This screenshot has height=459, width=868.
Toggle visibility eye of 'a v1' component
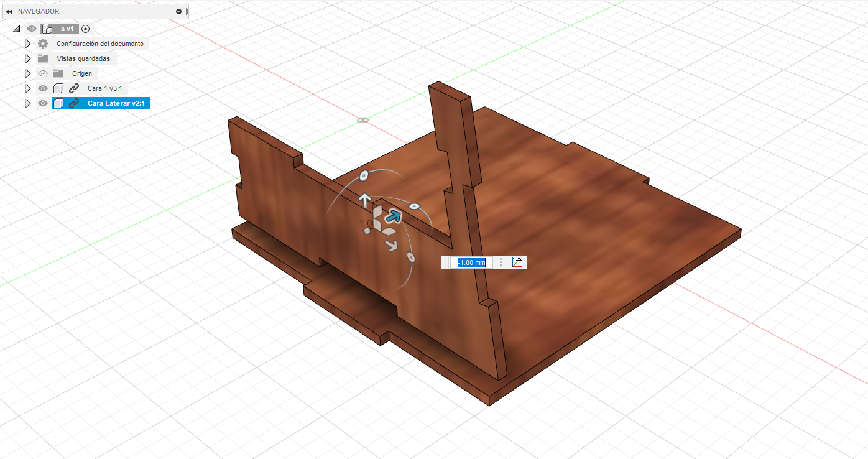point(32,29)
